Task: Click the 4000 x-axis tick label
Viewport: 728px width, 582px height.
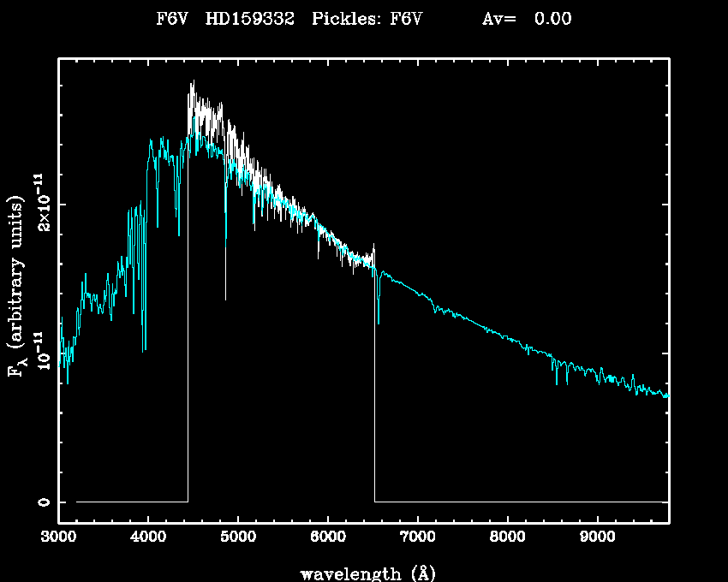Action: [x=148, y=538]
